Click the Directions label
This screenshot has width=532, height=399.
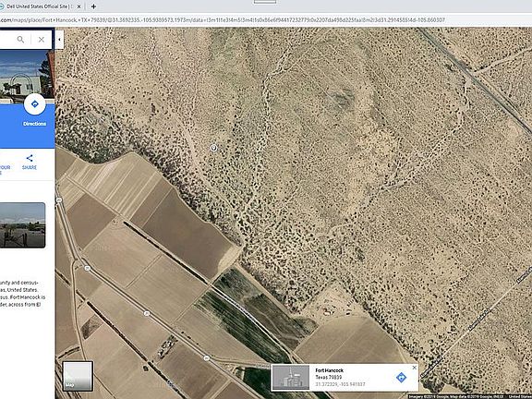(34, 124)
